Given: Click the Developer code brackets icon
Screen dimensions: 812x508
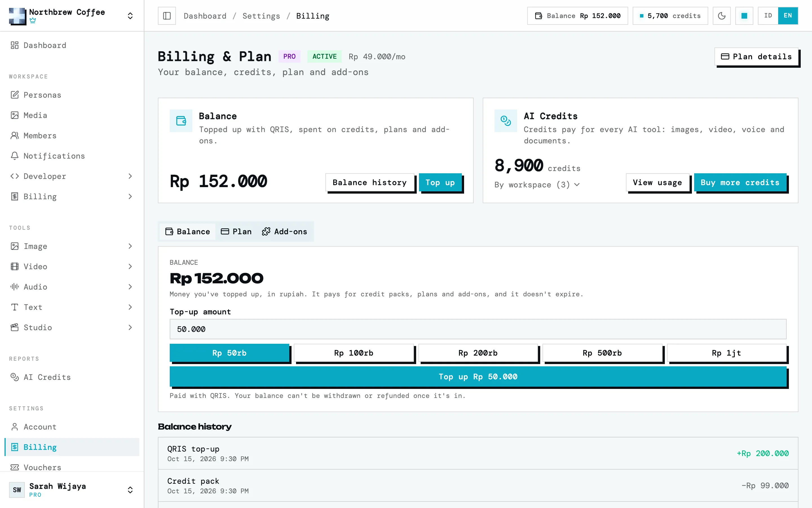Looking at the screenshot, I should (14, 176).
